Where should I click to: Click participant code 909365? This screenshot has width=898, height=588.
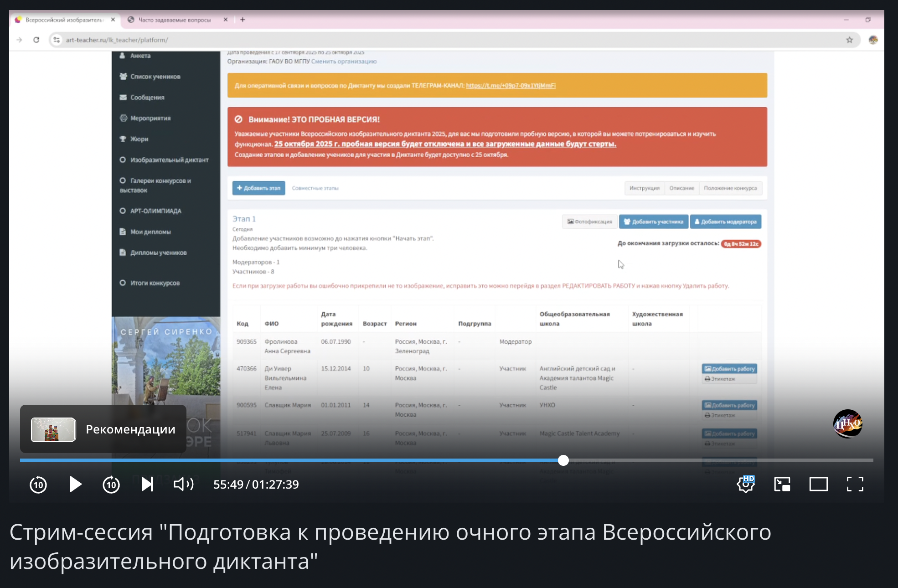pyautogui.click(x=247, y=341)
